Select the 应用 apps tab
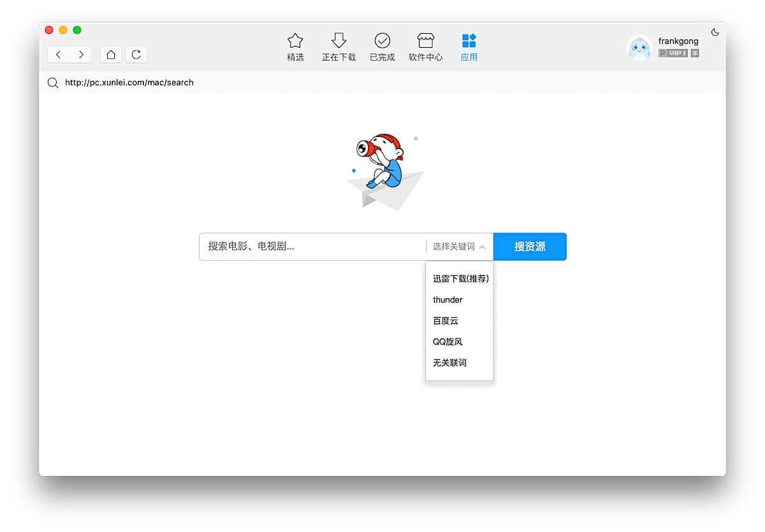The width and height of the screenshot is (765, 532). coord(469,48)
